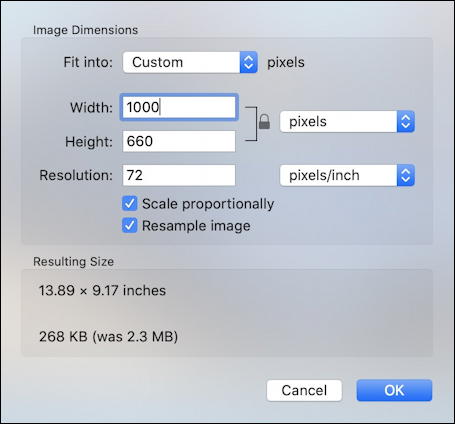This screenshot has width=455, height=424.
Task: Click the Image Dimensions section heading
Action: click(x=85, y=30)
